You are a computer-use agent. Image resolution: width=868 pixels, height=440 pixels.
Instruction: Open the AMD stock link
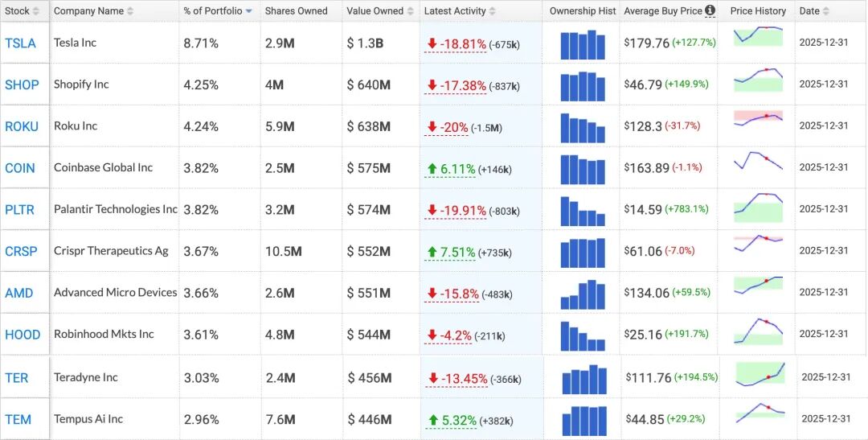pyautogui.click(x=18, y=293)
